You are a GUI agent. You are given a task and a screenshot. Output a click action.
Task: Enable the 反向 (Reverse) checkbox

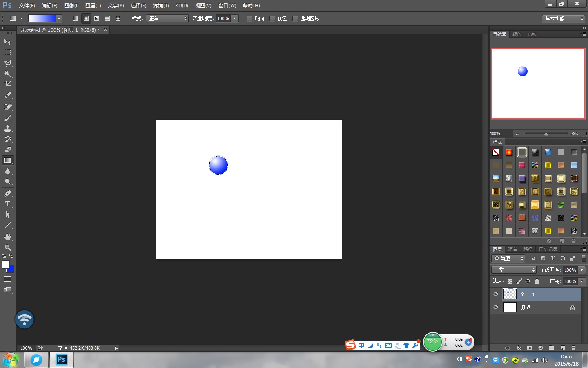[x=249, y=18]
